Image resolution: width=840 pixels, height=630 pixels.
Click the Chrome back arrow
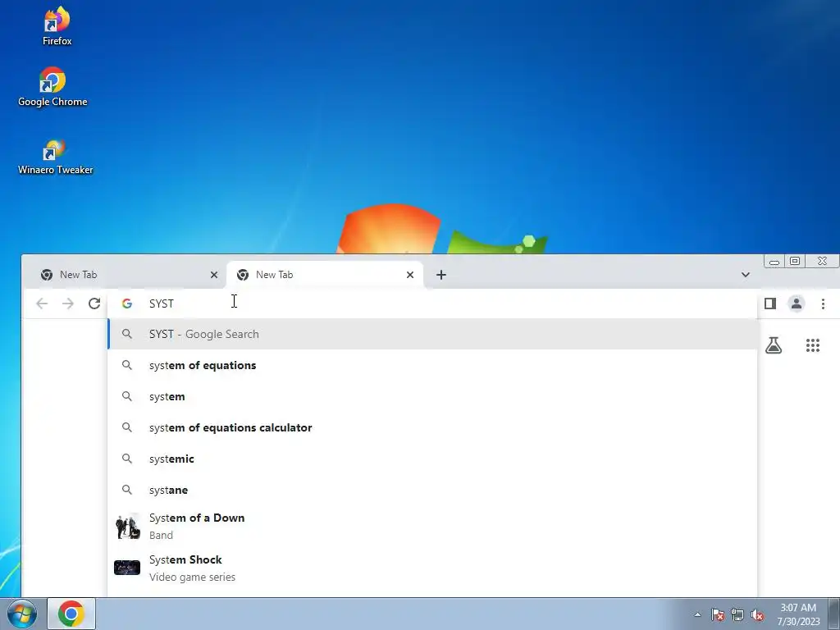[x=42, y=304]
